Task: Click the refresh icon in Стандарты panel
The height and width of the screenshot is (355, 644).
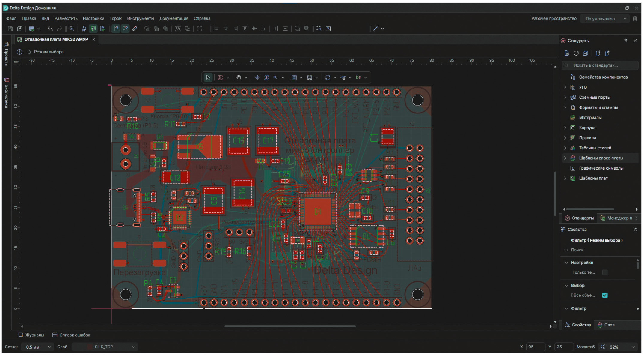Action: pos(576,53)
